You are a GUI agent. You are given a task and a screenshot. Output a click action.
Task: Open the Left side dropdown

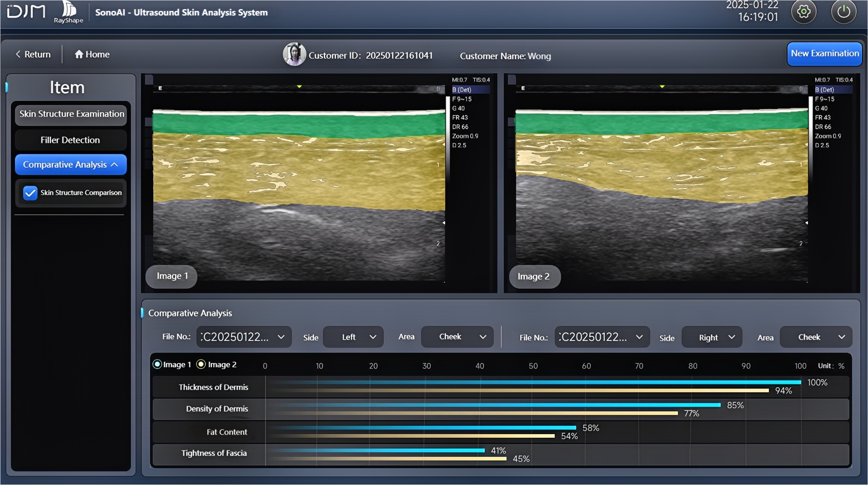[x=353, y=337]
